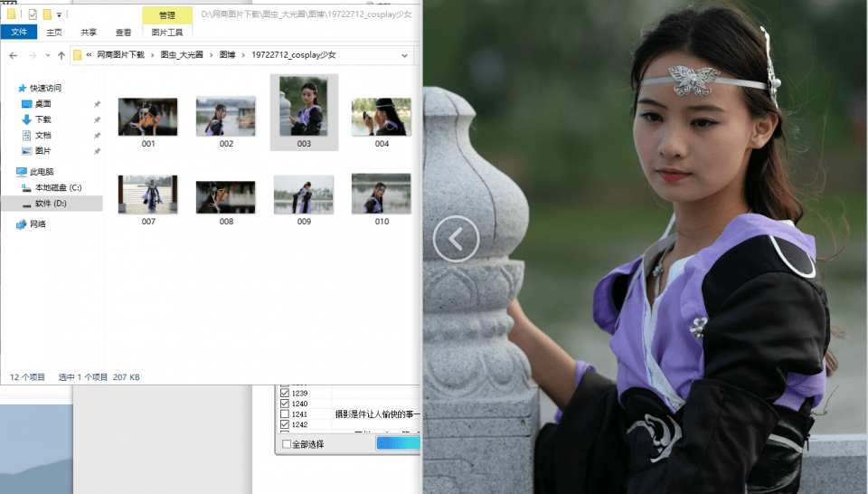Enable the 全部选择 checkbox
This screenshot has width=868, height=494.
[x=288, y=444]
